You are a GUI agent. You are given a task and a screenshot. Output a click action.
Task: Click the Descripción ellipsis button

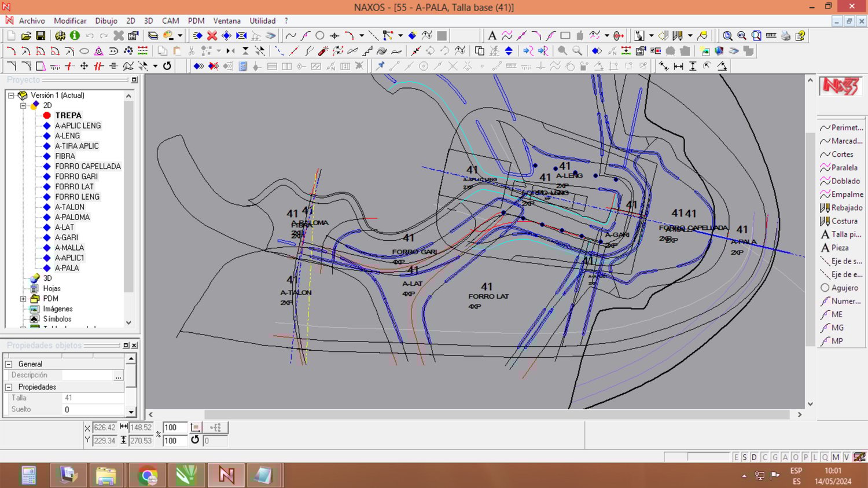[x=118, y=376]
